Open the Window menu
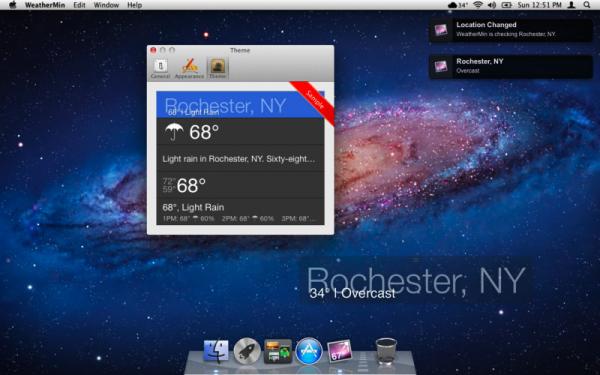This screenshot has width=600, height=375. [106, 5]
